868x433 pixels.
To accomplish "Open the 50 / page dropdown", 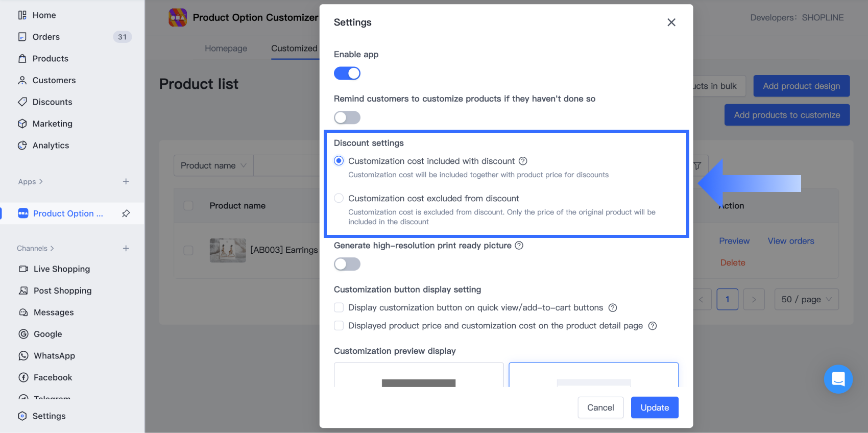I will (806, 299).
